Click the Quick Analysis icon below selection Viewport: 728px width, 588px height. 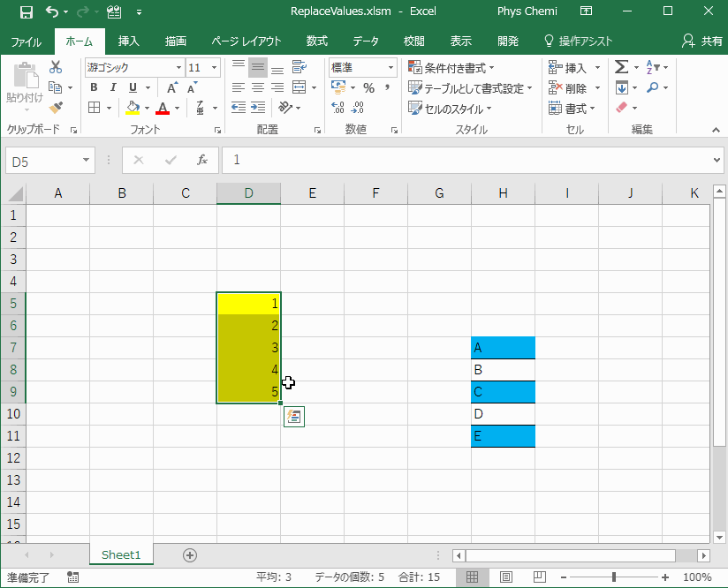[x=294, y=417]
